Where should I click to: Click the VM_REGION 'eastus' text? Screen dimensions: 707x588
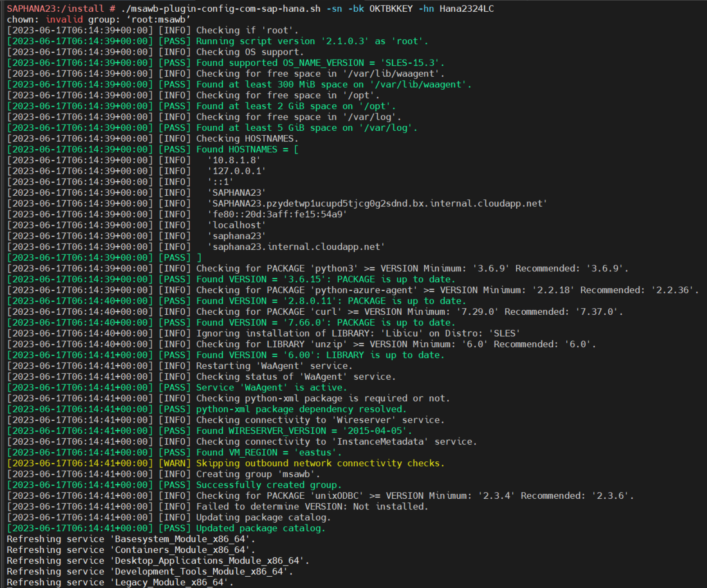pyautogui.click(x=315, y=452)
